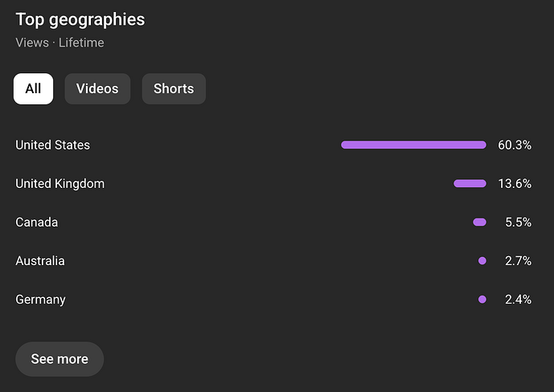The image size is (554, 392).
Task: Click the 60.3% percentage value
Action: [515, 145]
